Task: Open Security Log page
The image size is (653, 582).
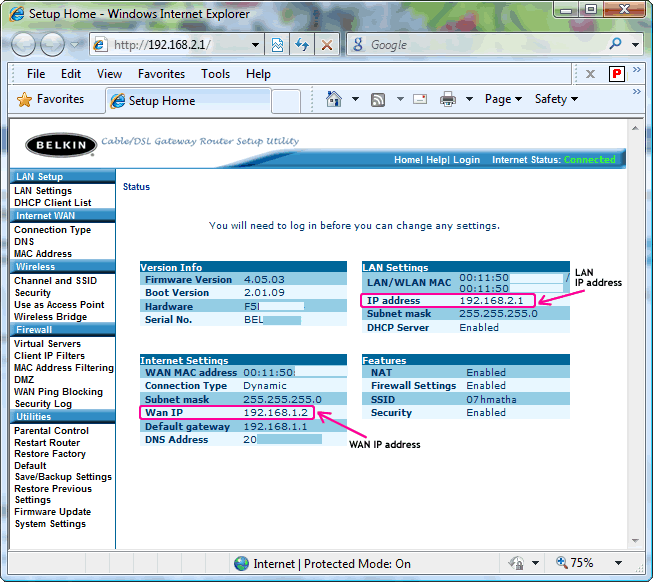Action: coord(43,404)
